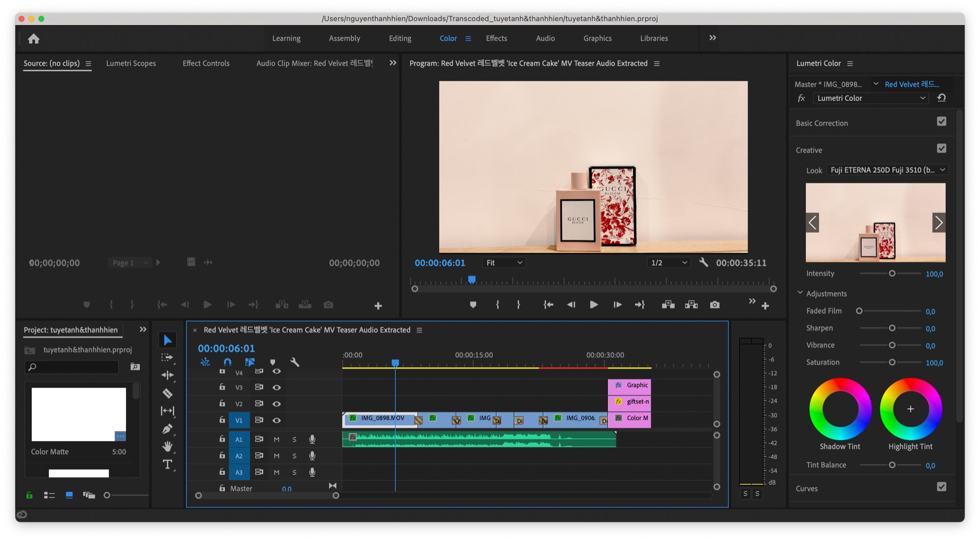Reset Lumetri Color effect

[x=941, y=98]
